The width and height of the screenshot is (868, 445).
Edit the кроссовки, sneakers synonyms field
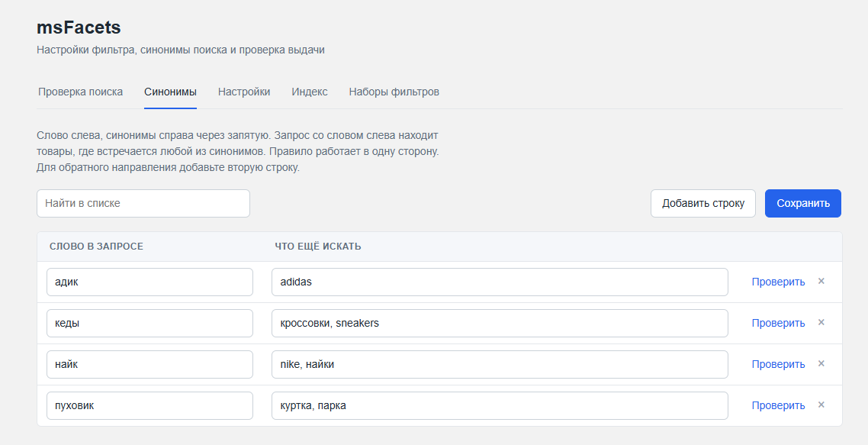[500, 323]
